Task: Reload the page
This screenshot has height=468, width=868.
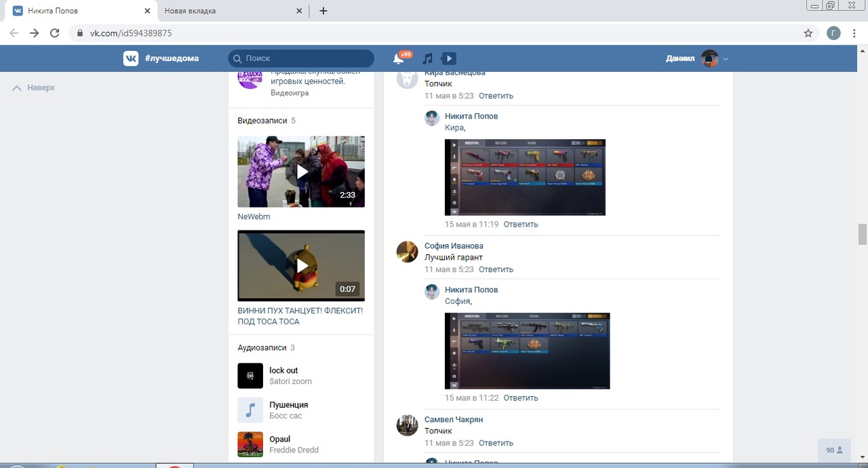Action: tap(55, 33)
